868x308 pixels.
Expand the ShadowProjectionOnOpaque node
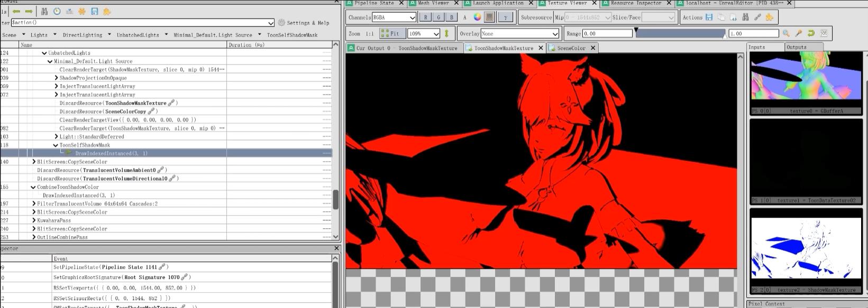coord(56,78)
